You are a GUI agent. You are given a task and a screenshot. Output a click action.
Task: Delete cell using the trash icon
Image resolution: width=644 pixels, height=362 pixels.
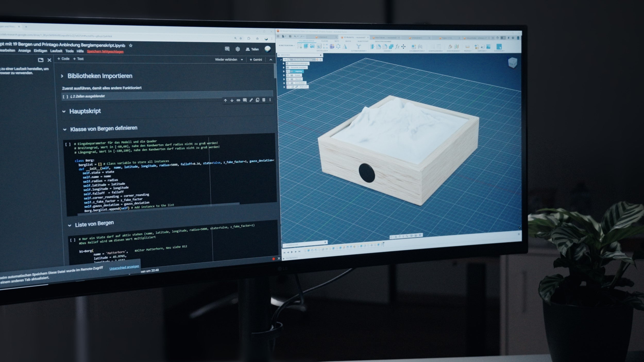(x=264, y=100)
